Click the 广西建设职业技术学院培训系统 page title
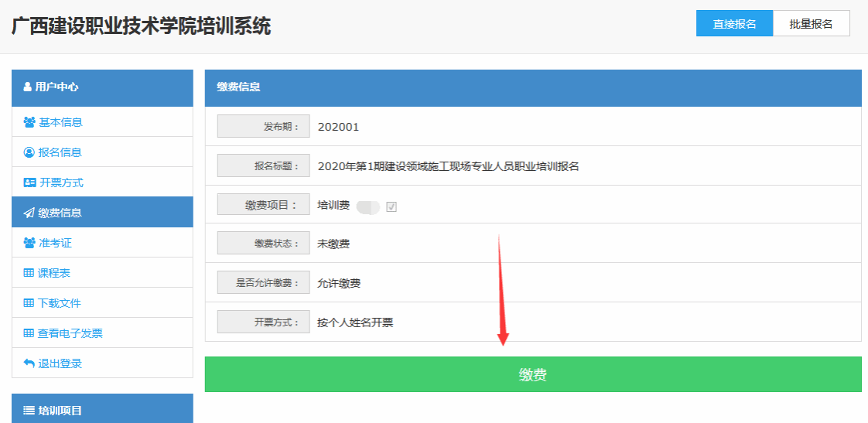Viewport: 868px width, 423px height. pyautogui.click(x=142, y=26)
